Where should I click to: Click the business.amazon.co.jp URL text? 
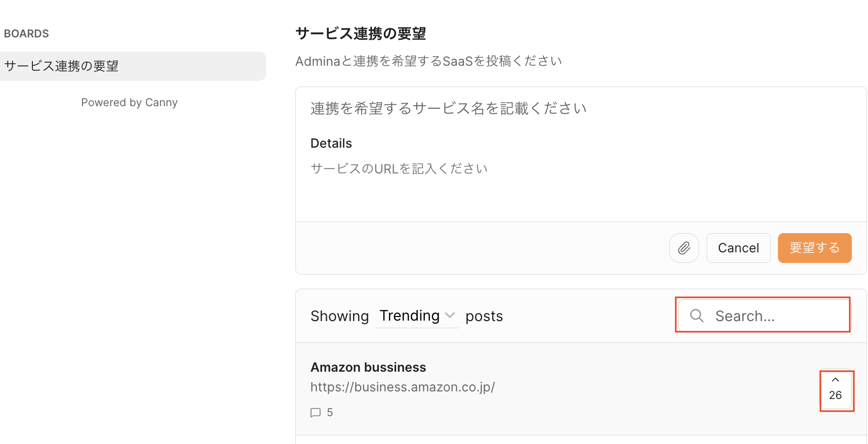click(x=403, y=387)
